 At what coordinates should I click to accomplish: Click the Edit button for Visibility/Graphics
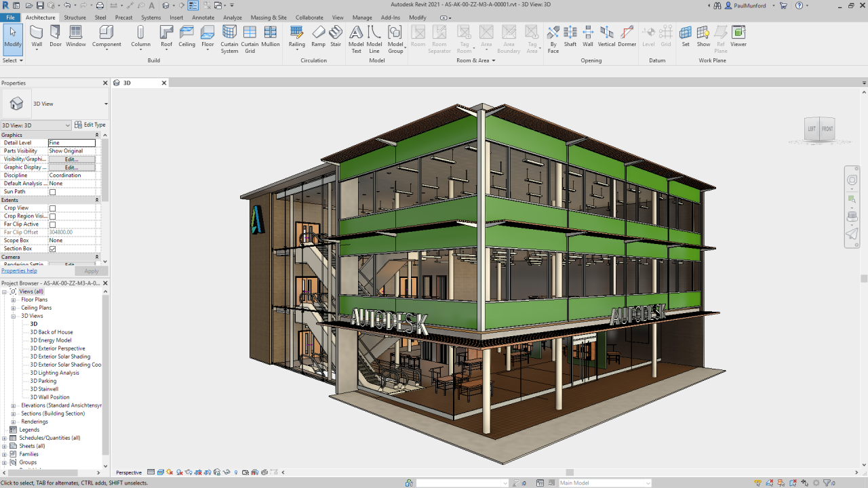73,159
